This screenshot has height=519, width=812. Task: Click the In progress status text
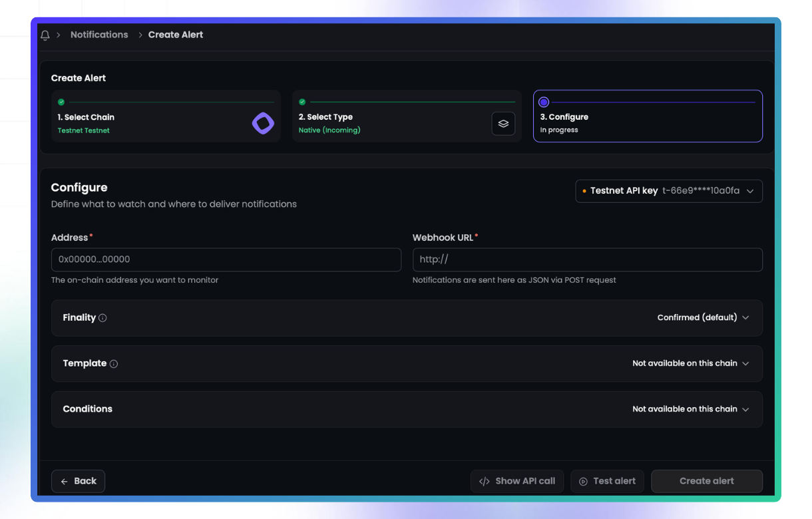pos(559,130)
